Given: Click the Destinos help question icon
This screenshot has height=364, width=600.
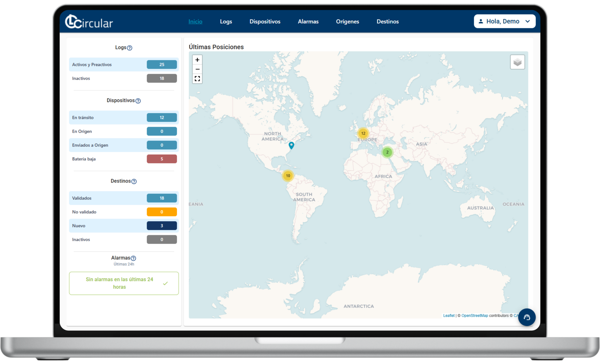Looking at the screenshot, I should coord(134,182).
